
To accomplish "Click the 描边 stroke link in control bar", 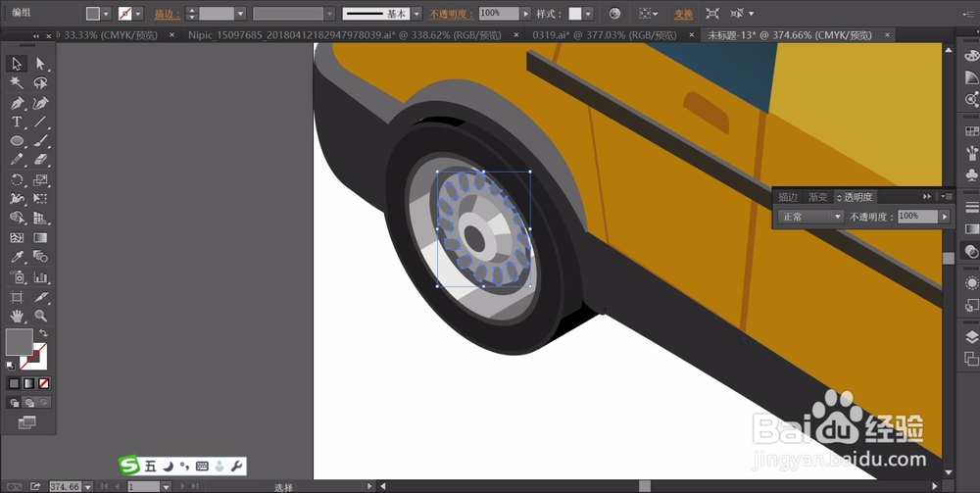I will (168, 14).
